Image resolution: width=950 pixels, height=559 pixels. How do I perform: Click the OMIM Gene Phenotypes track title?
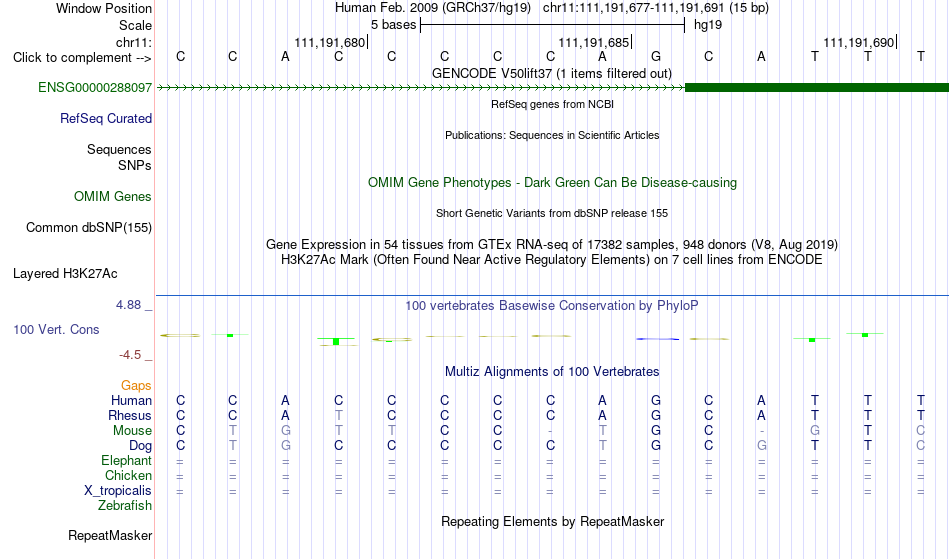552,182
